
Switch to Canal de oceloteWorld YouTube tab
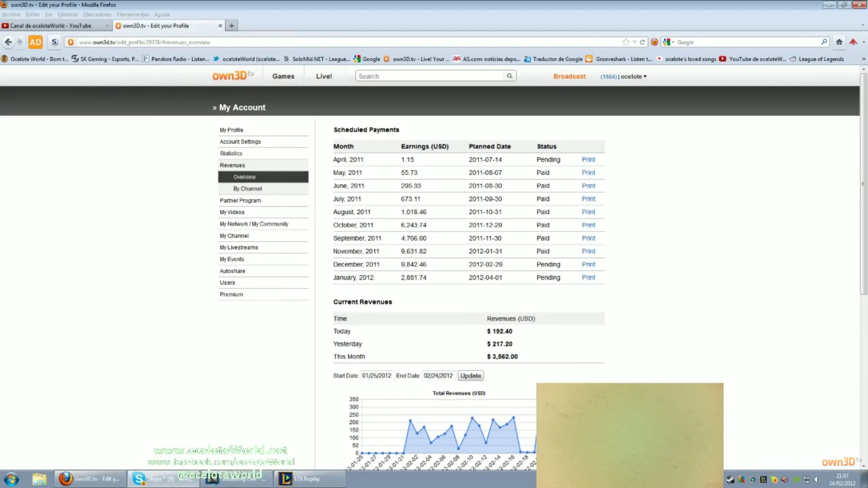[50, 25]
